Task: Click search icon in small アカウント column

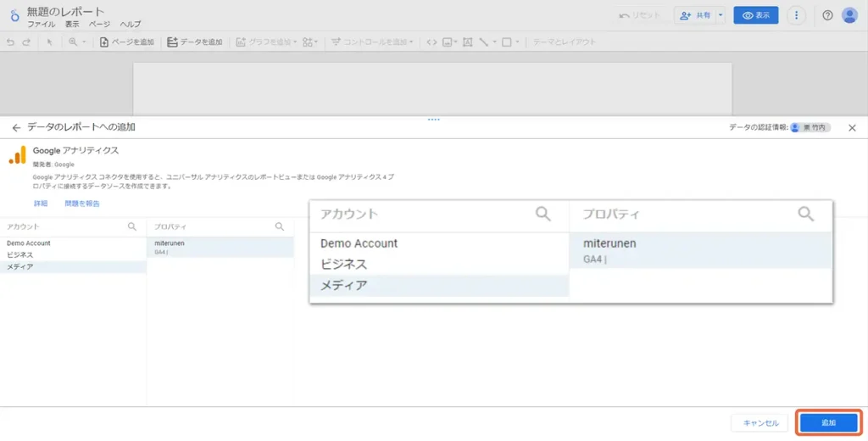Action: pos(131,226)
